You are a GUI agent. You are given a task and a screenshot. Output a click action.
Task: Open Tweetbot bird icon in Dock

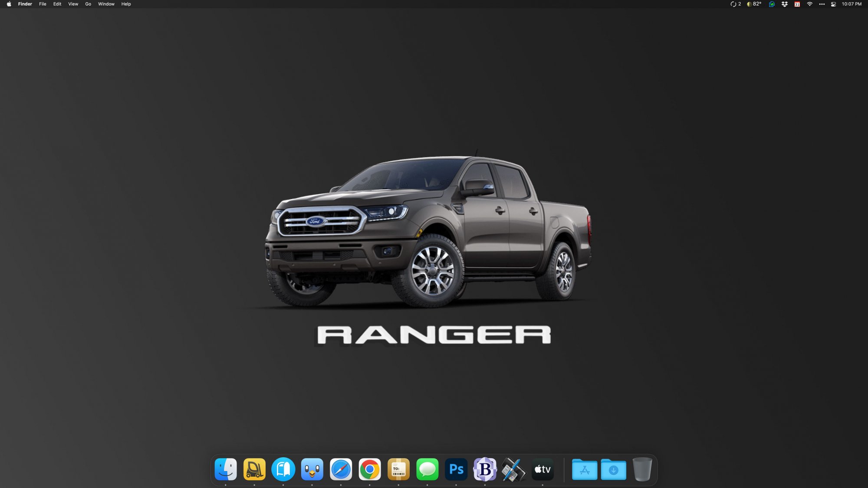(x=312, y=469)
